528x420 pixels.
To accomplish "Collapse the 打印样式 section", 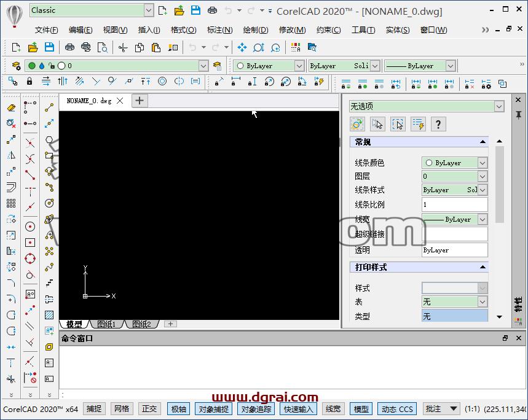I will 483,267.
